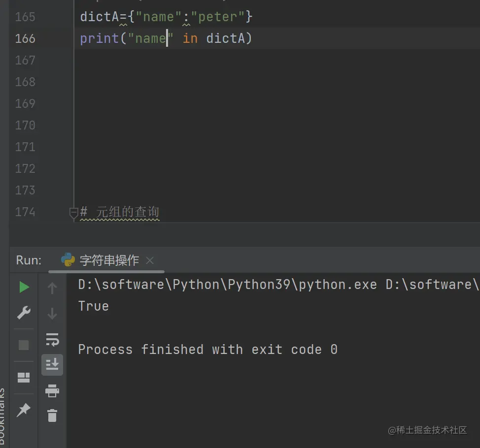Click line number 172 in the gutter
Image resolution: width=480 pixels, height=448 pixels.
25,169
